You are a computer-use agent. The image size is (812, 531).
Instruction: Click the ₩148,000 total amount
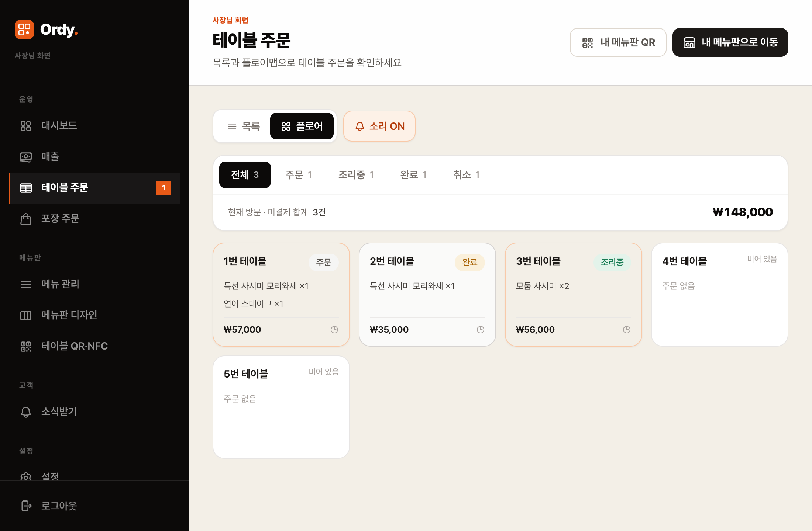coord(743,212)
